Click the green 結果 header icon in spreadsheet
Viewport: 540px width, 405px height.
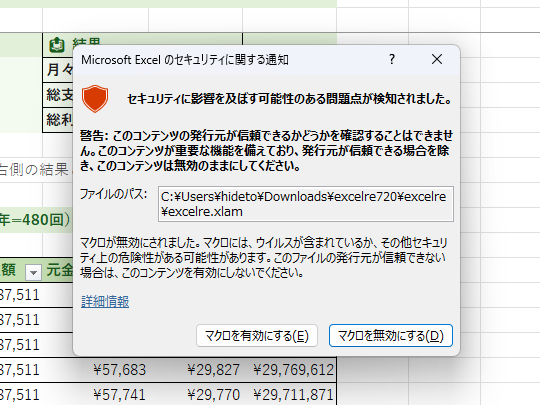click(x=57, y=45)
